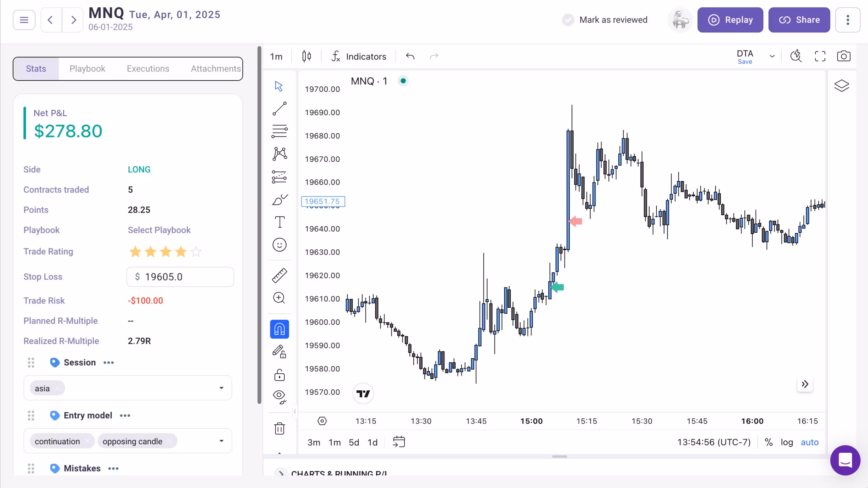Screen dimensions: 868x488
Task: Enter fullscreen chart mode
Action: click(820, 56)
